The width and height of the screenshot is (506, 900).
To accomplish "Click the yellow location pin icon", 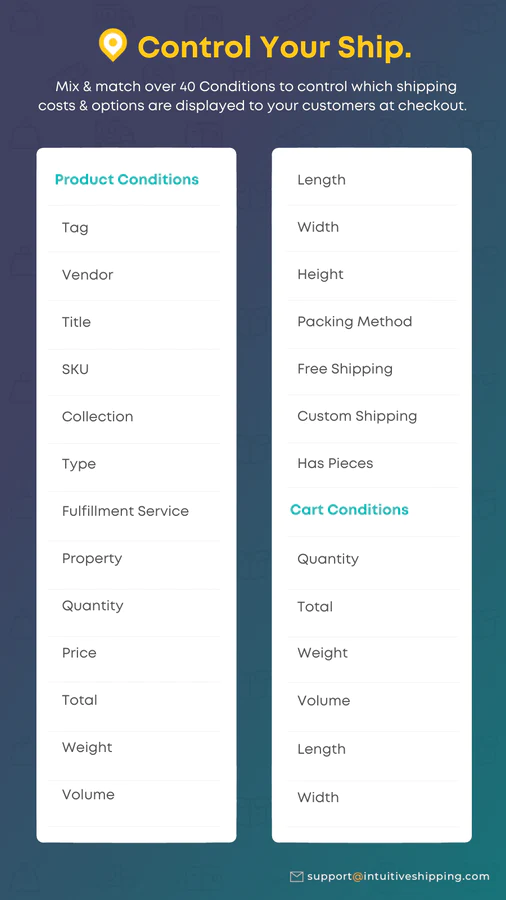I will (x=112, y=45).
